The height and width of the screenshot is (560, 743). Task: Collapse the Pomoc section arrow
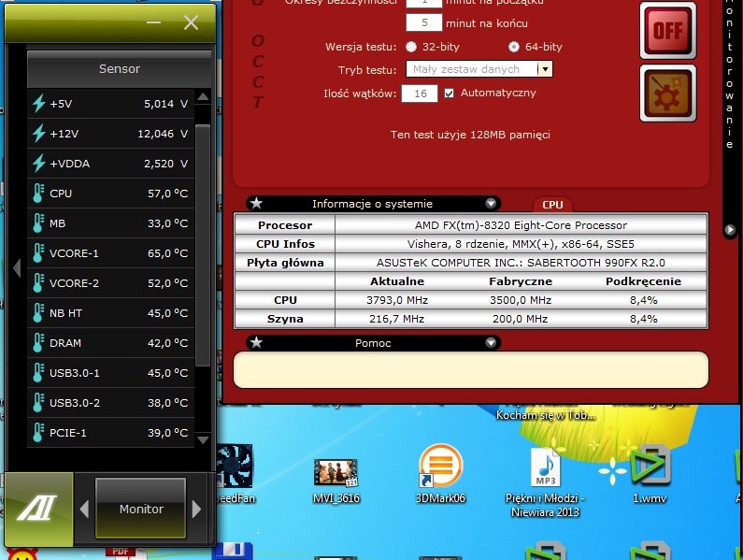491,342
